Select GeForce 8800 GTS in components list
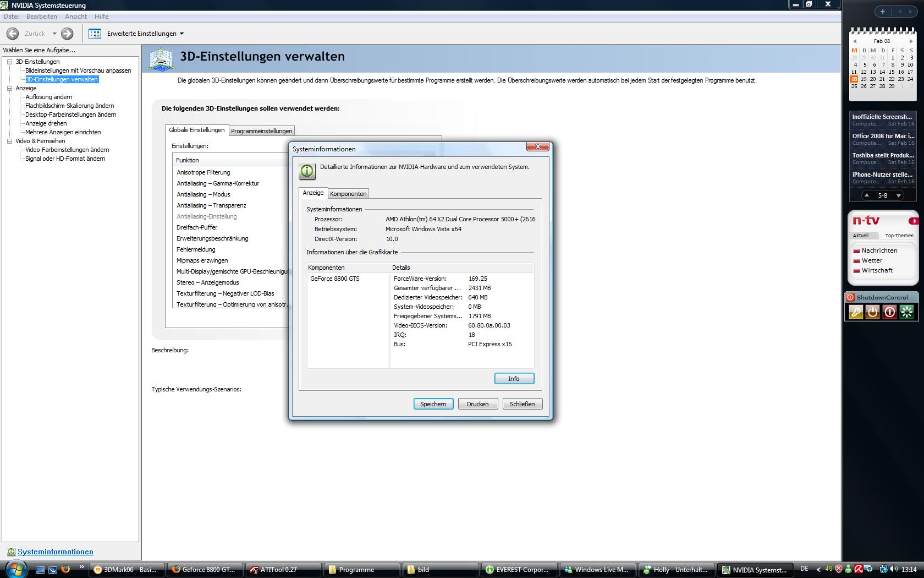 335,279
